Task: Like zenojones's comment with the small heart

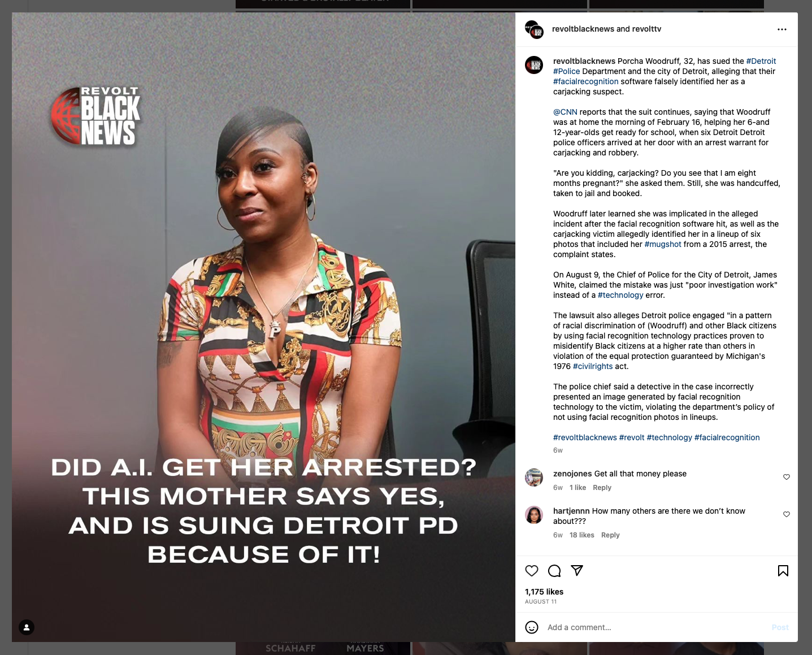Action: (787, 477)
